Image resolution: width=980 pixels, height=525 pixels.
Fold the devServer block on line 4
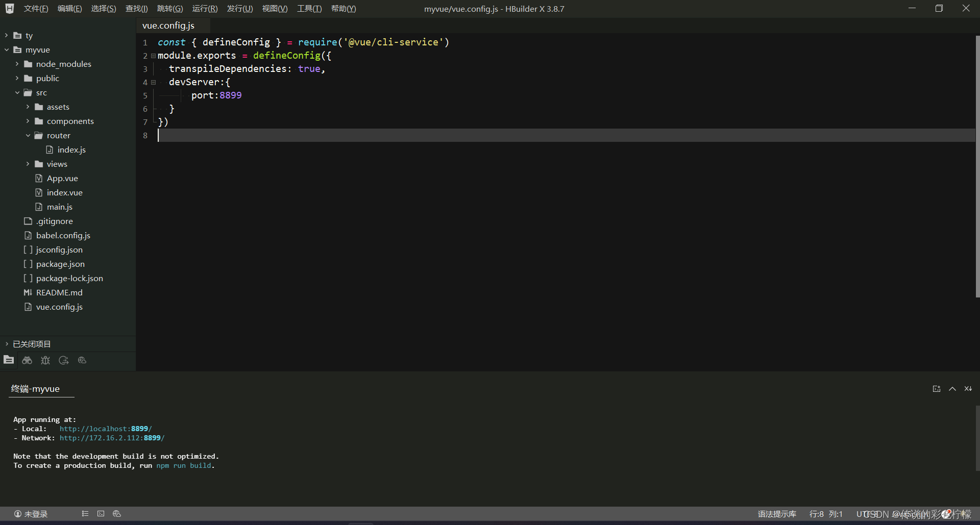tap(153, 82)
